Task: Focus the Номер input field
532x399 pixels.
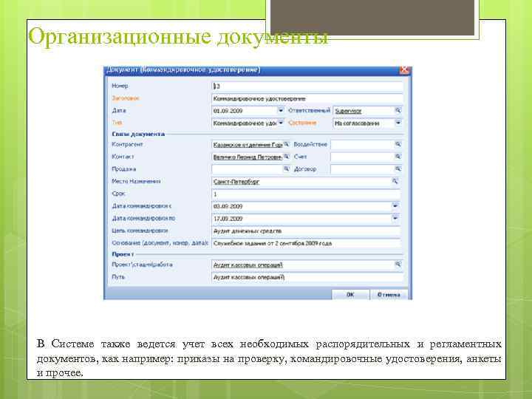Action: tap(307, 86)
